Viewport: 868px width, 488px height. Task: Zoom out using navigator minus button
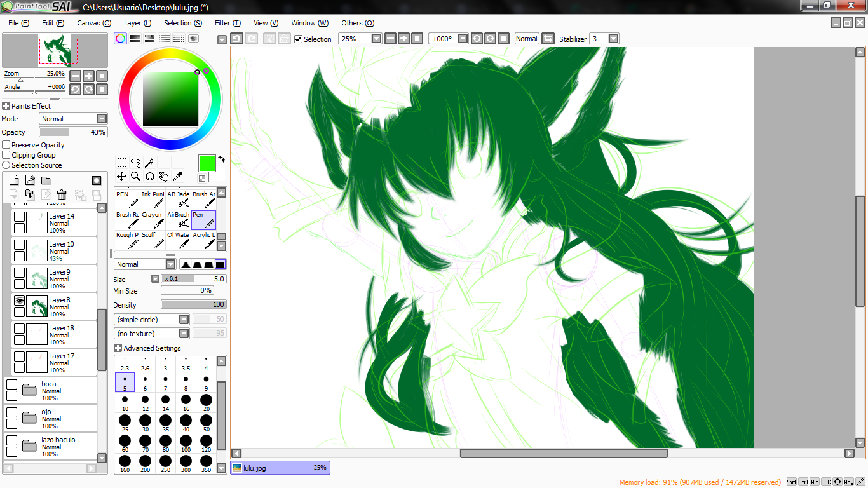(x=75, y=76)
